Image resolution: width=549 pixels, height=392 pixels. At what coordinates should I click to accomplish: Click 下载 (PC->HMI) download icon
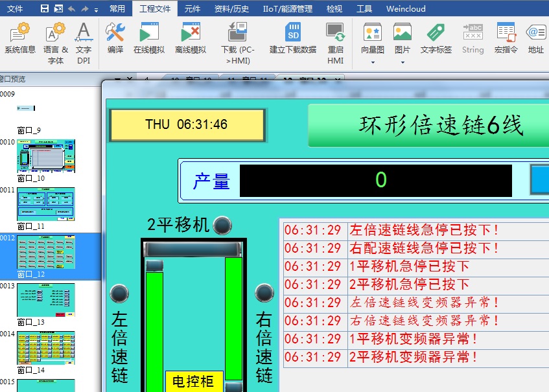coord(237,38)
